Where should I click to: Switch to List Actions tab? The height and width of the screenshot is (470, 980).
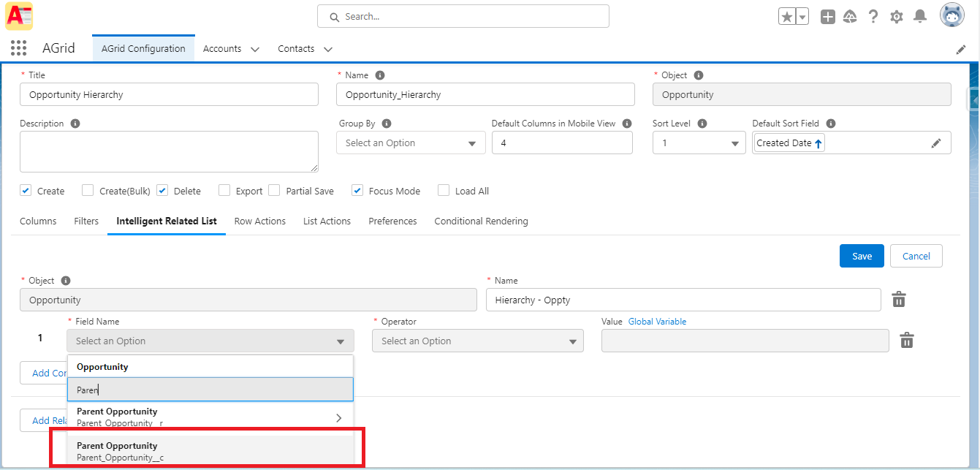point(327,221)
